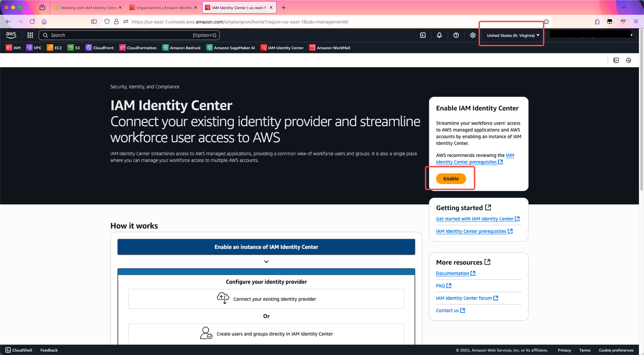Close the IAM Identity Center | us-east-1 tab
This screenshot has width=644, height=355.
271,8
